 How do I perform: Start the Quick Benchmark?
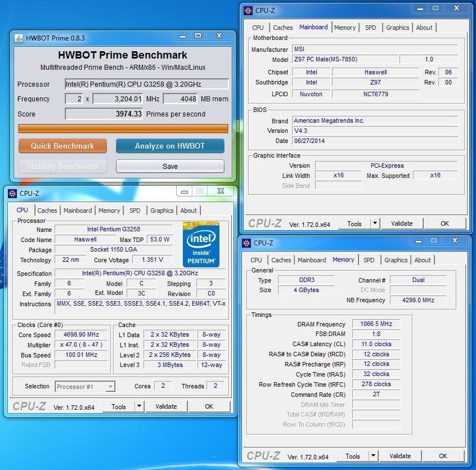pos(62,146)
